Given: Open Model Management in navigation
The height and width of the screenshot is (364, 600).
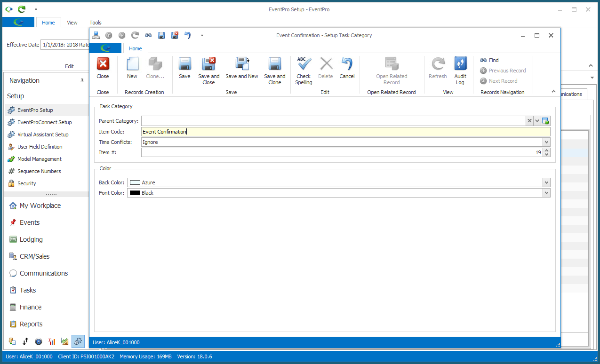Looking at the screenshot, I should (47, 159).
